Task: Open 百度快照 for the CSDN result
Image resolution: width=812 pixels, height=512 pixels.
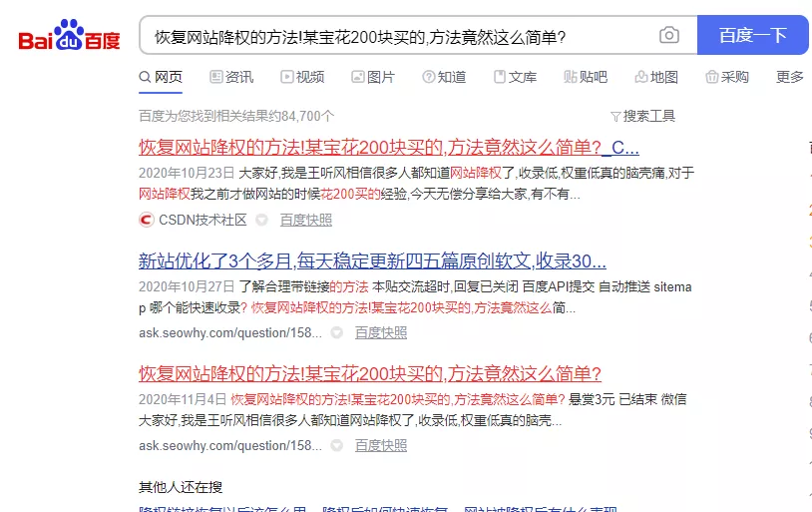Action: [x=306, y=220]
